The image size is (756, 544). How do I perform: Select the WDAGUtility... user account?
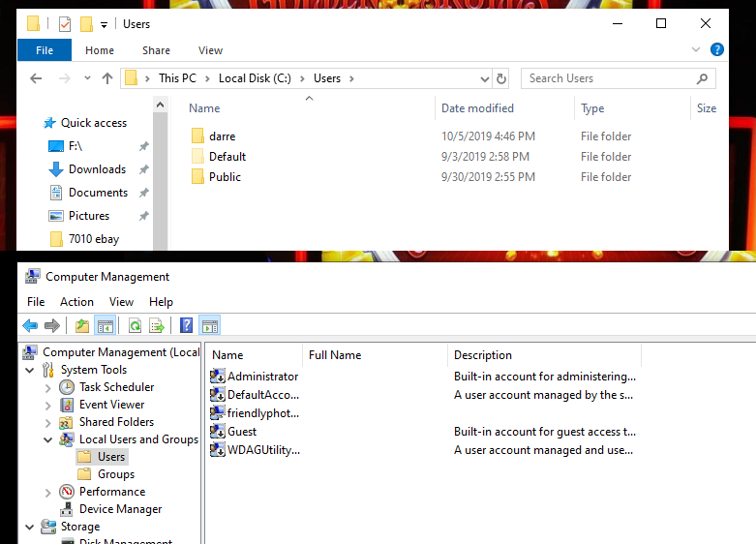255,450
